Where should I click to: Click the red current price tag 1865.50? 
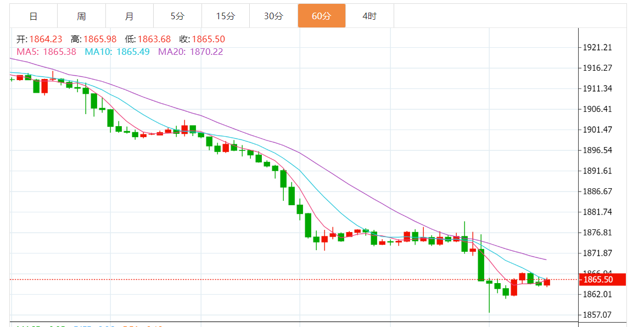click(602, 279)
